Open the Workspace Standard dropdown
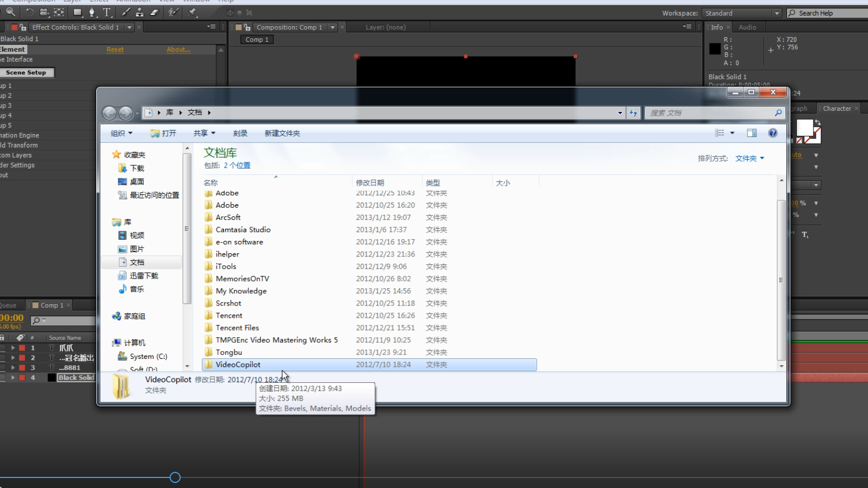868x488 pixels. 742,13
